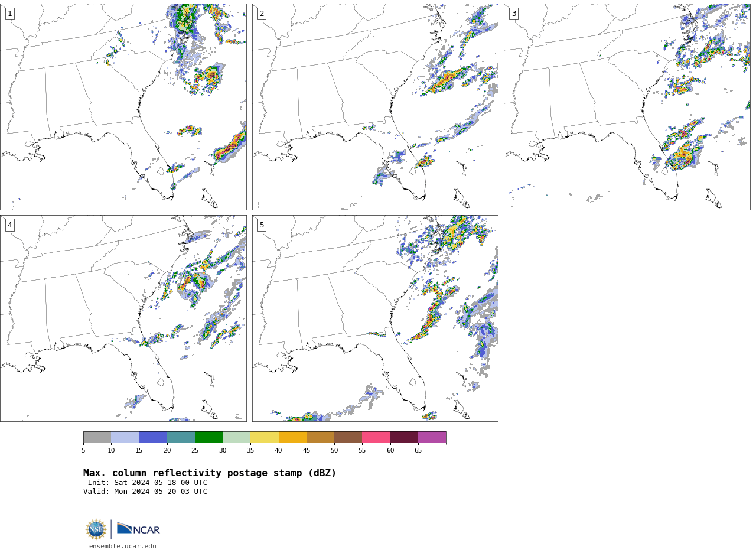Open ensemble member 3 reflectivity map

(627, 107)
